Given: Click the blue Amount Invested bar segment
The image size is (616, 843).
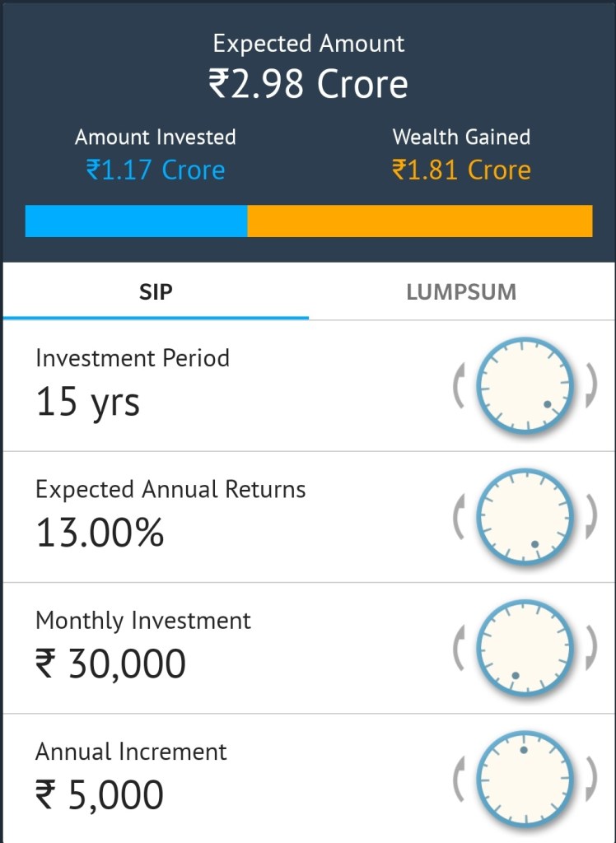Looking at the screenshot, I should pyautogui.click(x=136, y=221).
